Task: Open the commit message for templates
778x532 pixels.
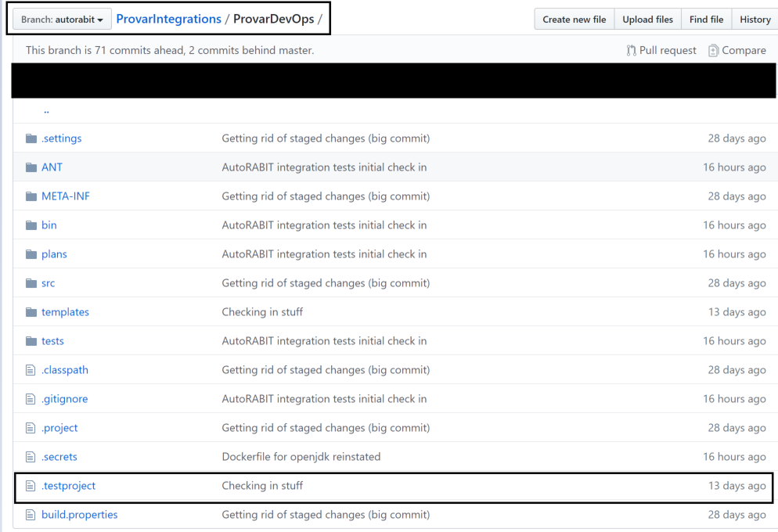Action: (x=262, y=312)
